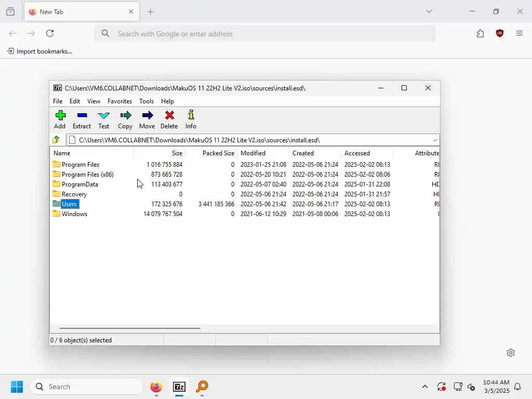The height and width of the screenshot is (399, 532).
Task: Click status text 0 / 6 object(s) selected
Action: [81, 340]
